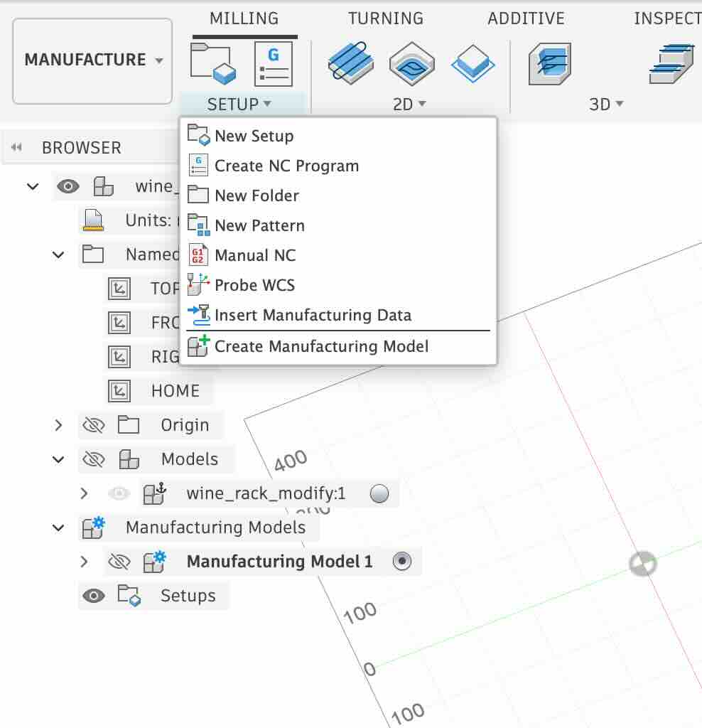Hide the Setups node with eye icon

tap(93, 596)
